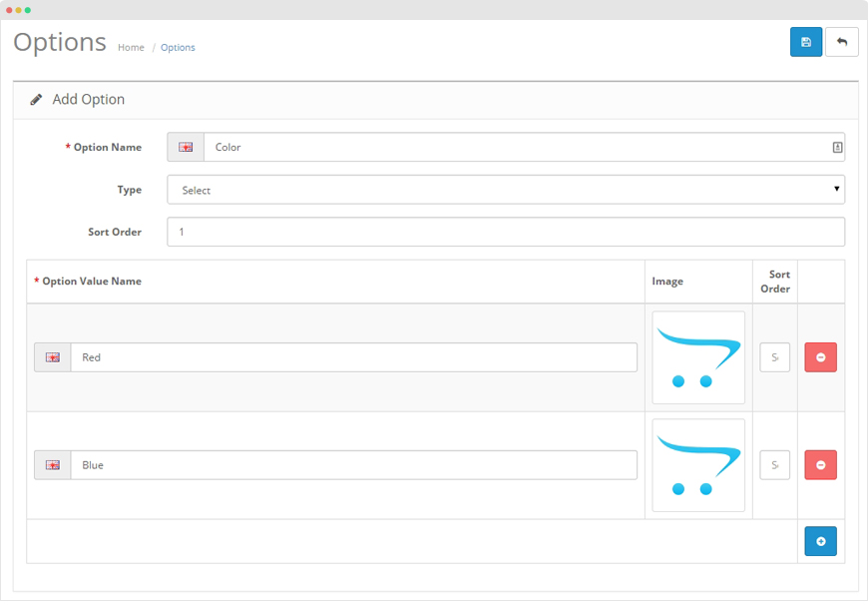
Task: Remove the Blue option value row
Action: click(x=820, y=465)
